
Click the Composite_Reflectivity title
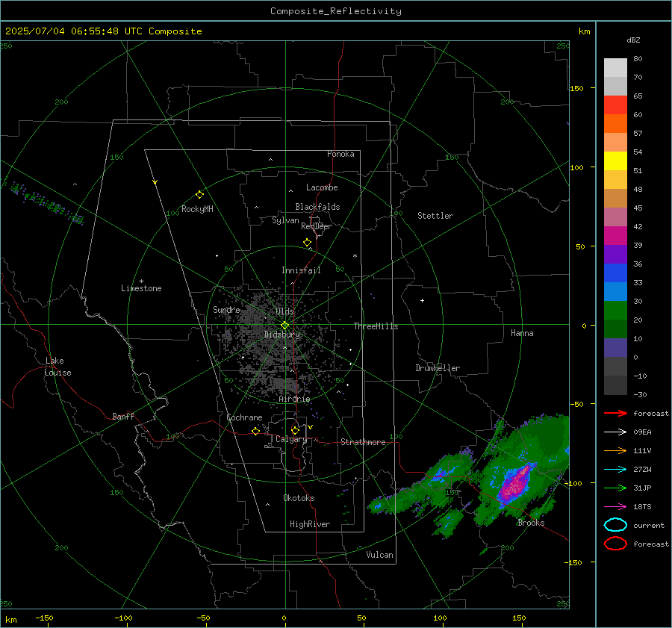pyautogui.click(x=336, y=11)
